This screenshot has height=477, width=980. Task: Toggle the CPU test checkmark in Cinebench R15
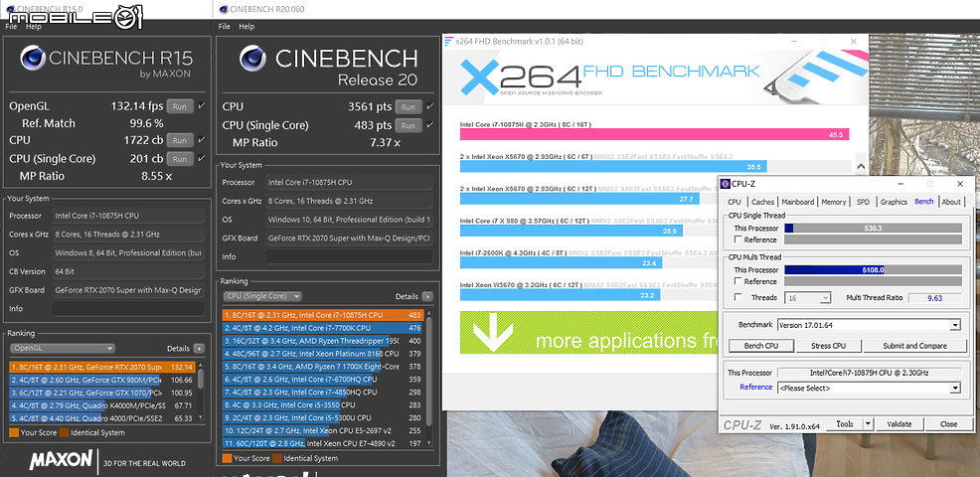[201, 141]
